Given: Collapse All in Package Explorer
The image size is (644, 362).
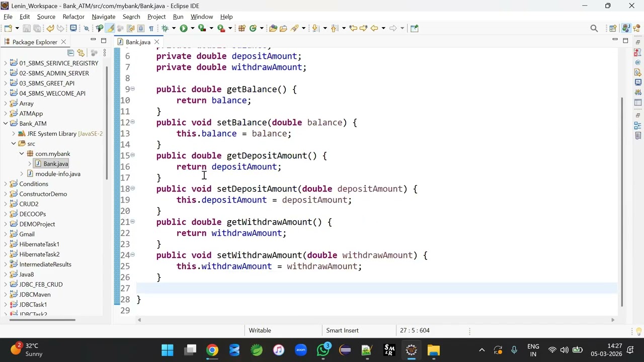Looking at the screenshot, I should pos(71,53).
